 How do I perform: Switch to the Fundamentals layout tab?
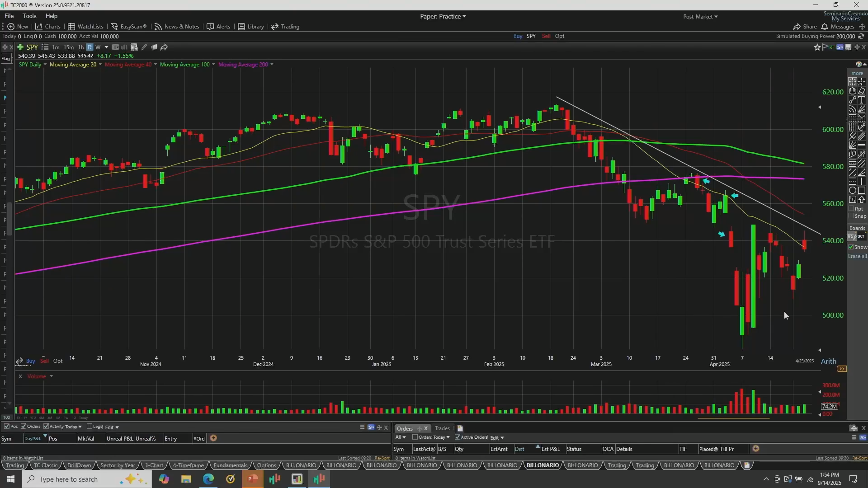point(230,465)
